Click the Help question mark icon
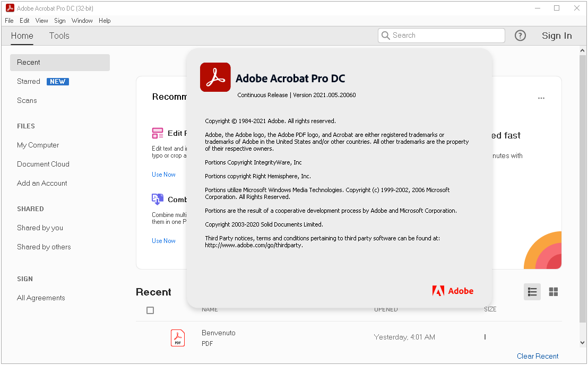588x365 pixels. pyautogui.click(x=520, y=36)
